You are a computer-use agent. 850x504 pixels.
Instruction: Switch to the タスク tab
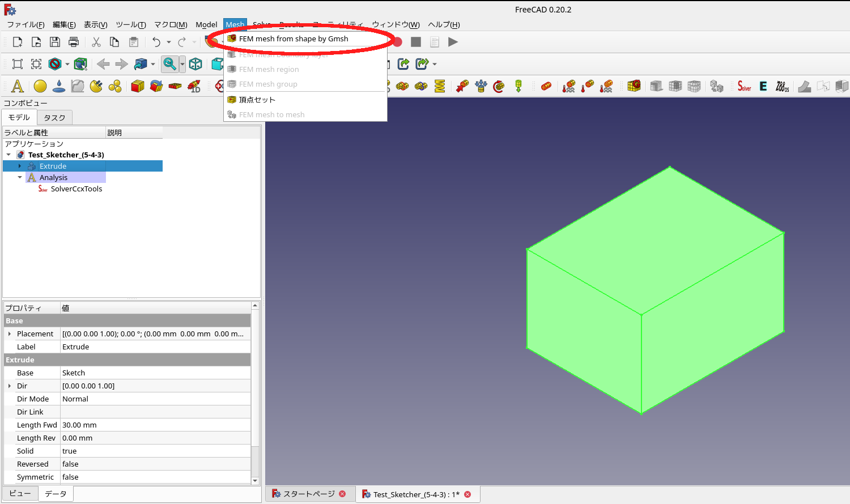tap(54, 117)
